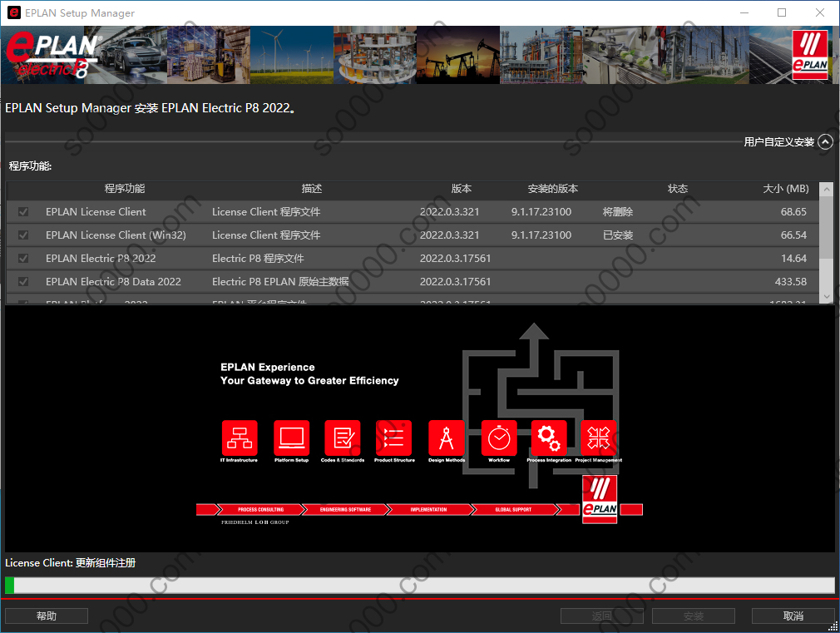Click the size value 68.65

[x=793, y=212]
